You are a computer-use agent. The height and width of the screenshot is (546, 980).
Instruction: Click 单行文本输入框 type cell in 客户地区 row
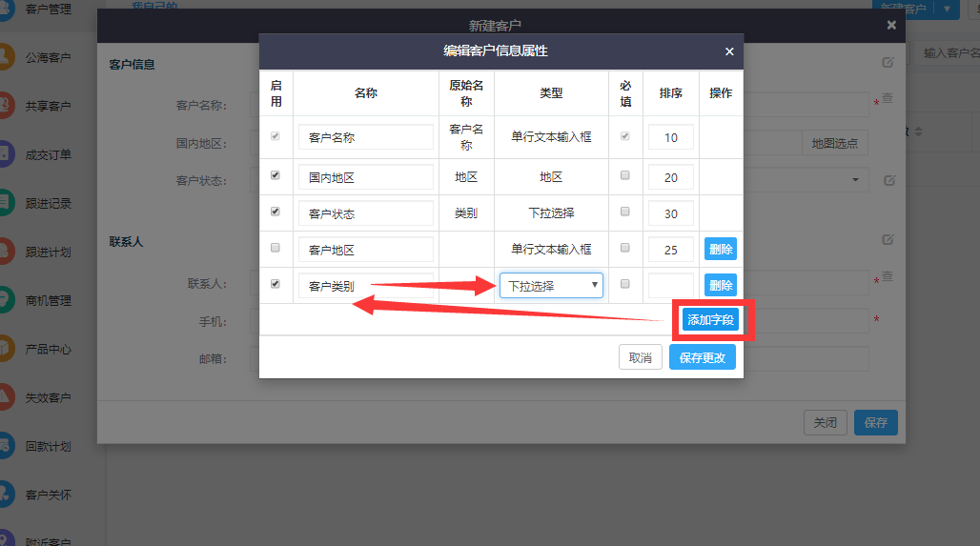[x=551, y=250]
